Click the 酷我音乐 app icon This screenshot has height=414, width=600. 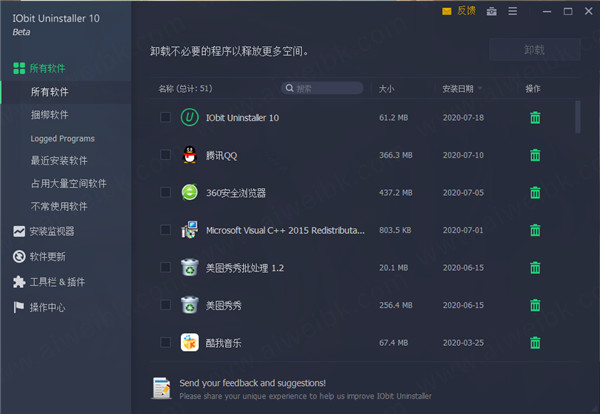pos(189,342)
